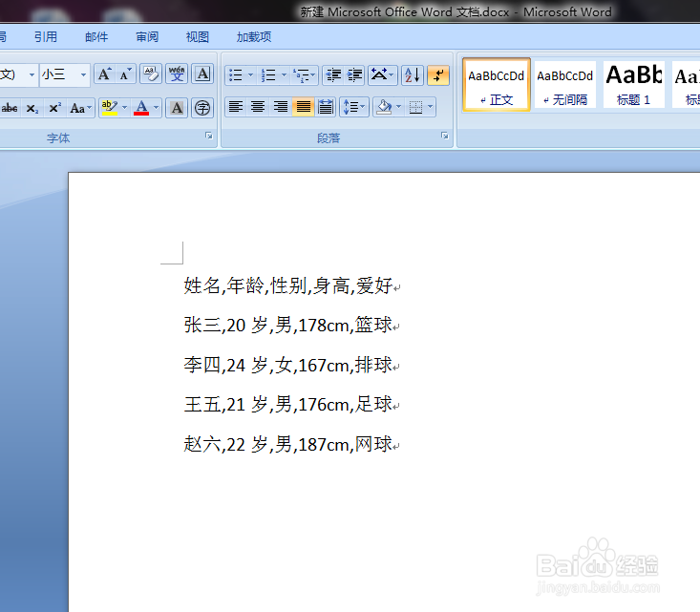Toggle show paragraph marks button

click(x=438, y=75)
